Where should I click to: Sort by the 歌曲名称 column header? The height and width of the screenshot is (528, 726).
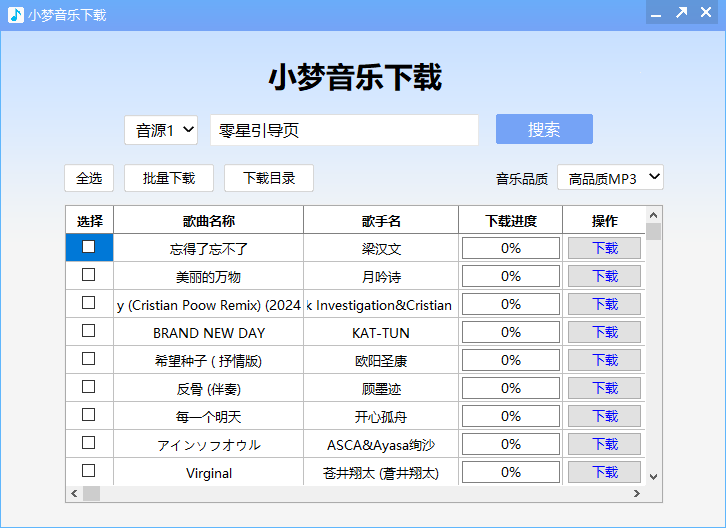click(208, 221)
